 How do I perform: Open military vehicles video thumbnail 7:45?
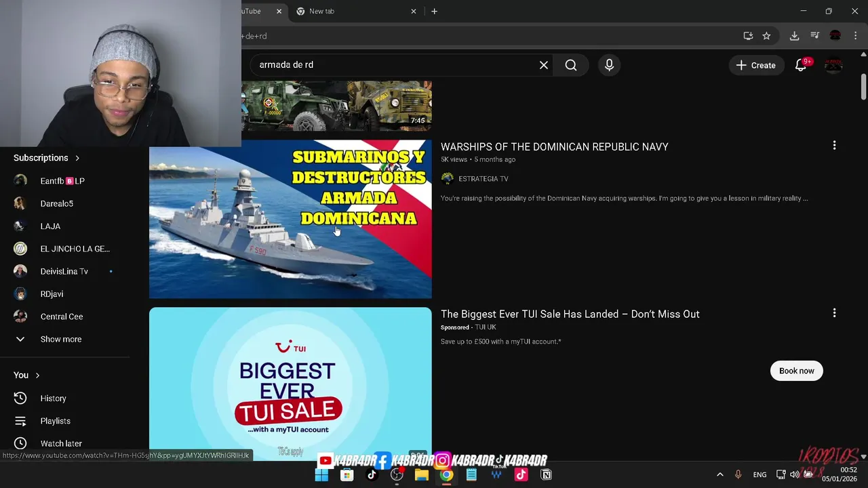pos(336,106)
